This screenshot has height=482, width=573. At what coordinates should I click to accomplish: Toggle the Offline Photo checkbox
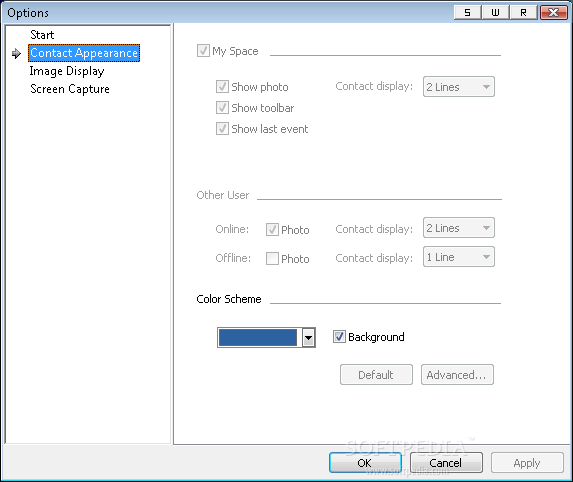[272, 258]
